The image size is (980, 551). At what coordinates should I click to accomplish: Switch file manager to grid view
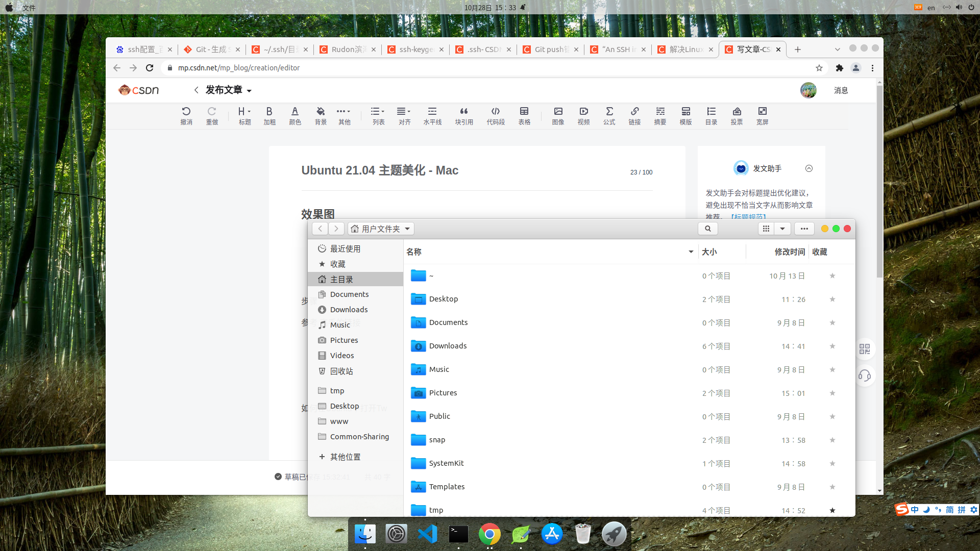766,229
